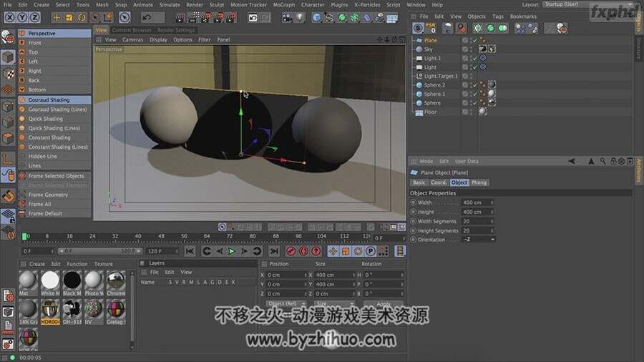This screenshot has height=362, width=644.
Task: Toggle visibility dots for Plane object
Action: [471, 40]
